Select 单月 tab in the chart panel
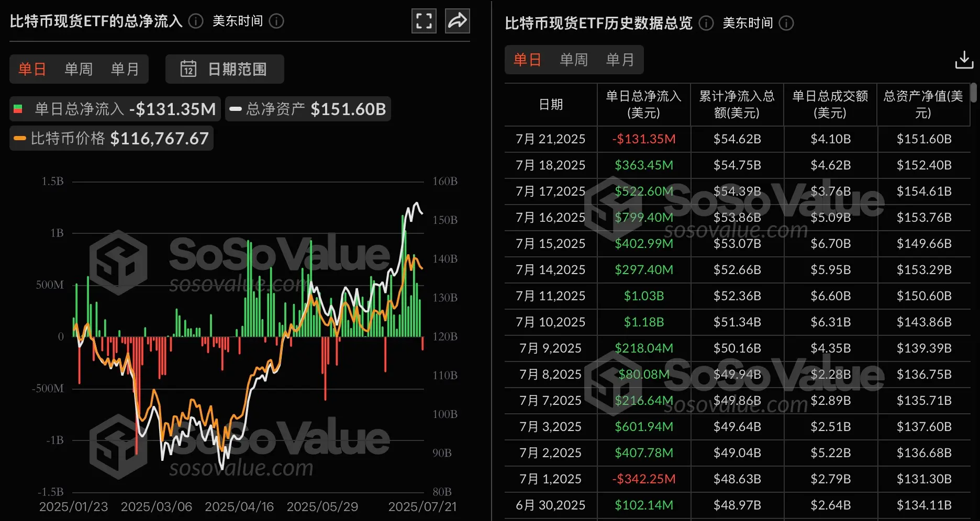This screenshot has width=980, height=521. coord(125,69)
